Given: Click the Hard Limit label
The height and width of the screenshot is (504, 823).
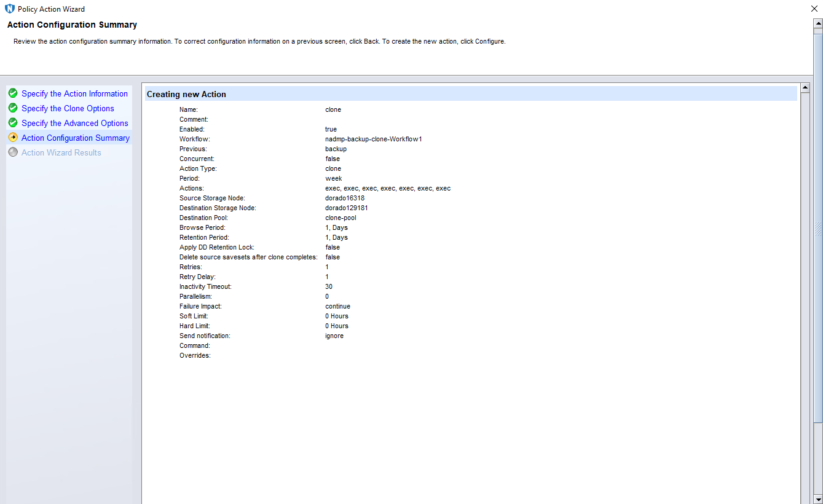Looking at the screenshot, I should (x=195, y=326).
